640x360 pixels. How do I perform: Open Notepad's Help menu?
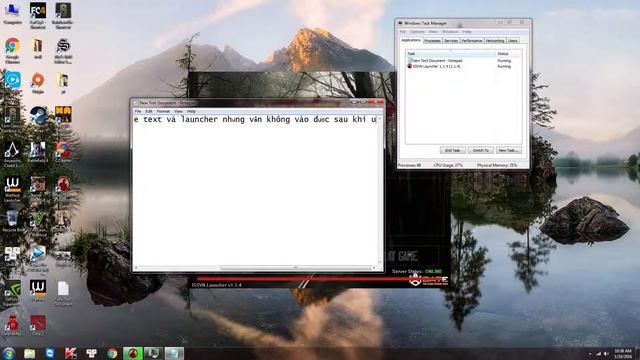191,111
